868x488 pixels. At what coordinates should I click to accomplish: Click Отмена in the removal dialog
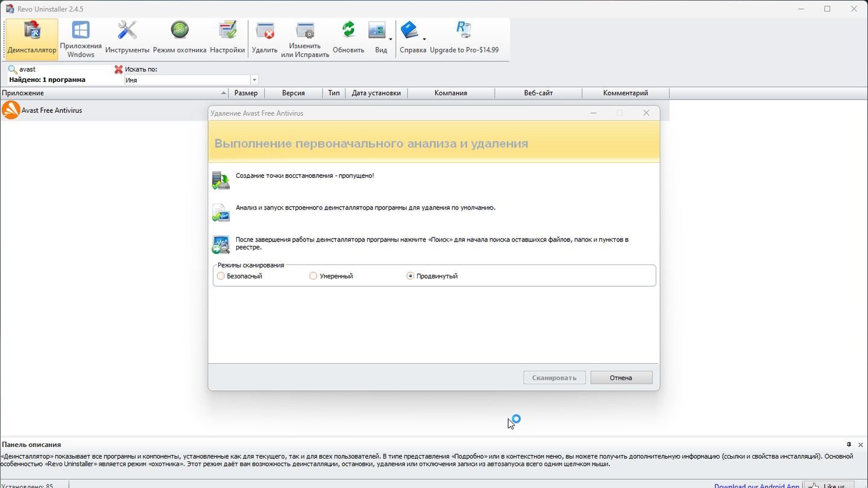[x=621, y=378]
